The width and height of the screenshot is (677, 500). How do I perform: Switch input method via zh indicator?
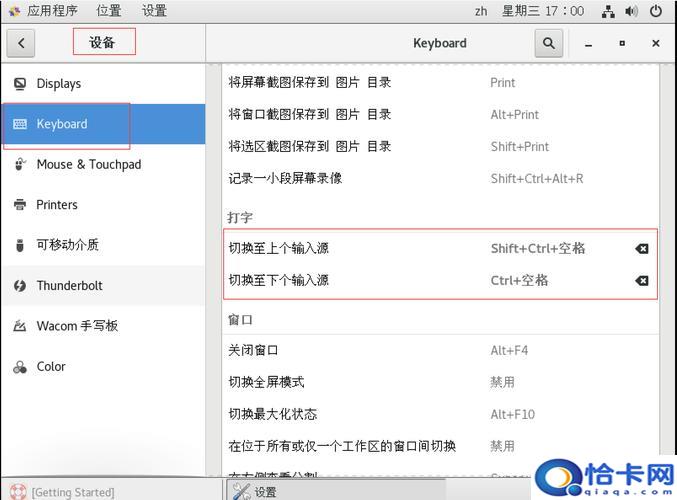pyautogui.click(x=479, y=11)
